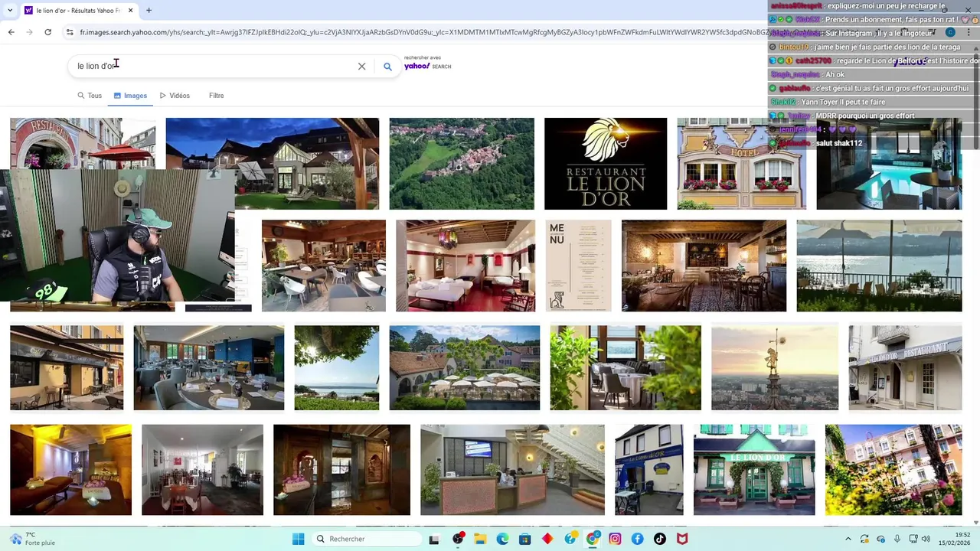Go back with the browser back arrow
Screen dimensions: 980x551
(11, 32)
